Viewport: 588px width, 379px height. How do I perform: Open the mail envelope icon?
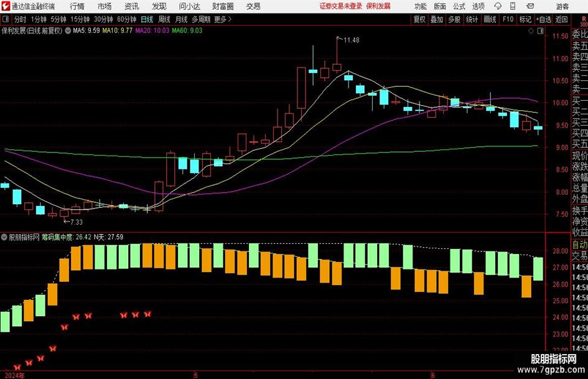tap(530, 6)
